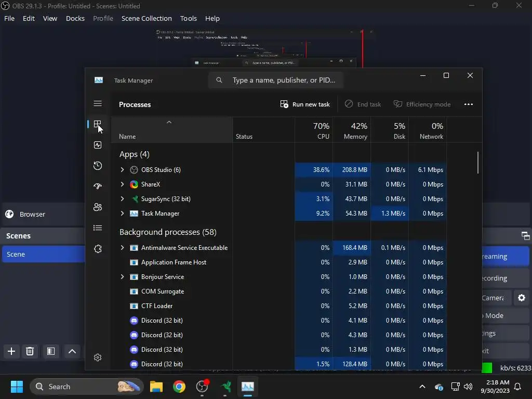The height and width of the screenshot is (399, 532).
Task: Click the dock pop-out icon in OBS
Action: (526, 236)
